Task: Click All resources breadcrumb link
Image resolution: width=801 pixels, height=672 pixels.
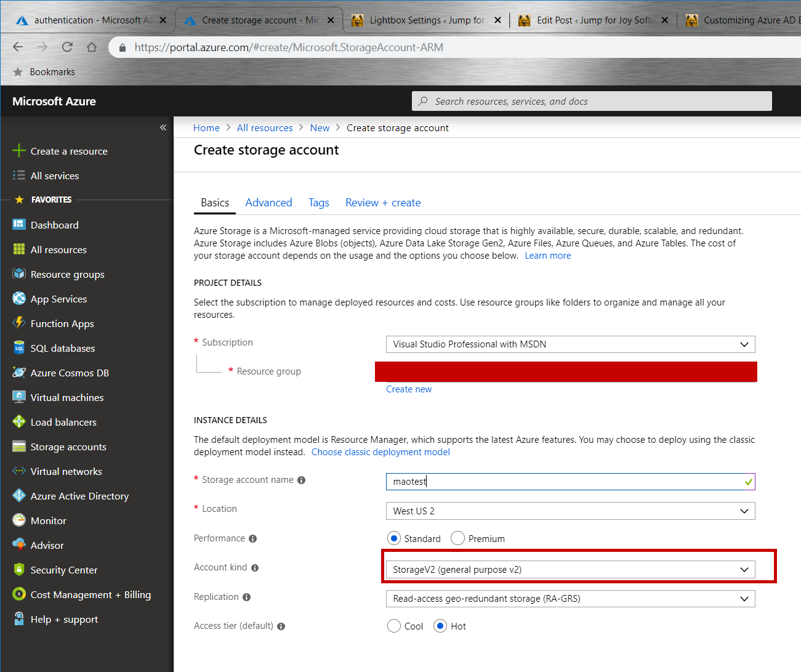Action: point(265,128)
